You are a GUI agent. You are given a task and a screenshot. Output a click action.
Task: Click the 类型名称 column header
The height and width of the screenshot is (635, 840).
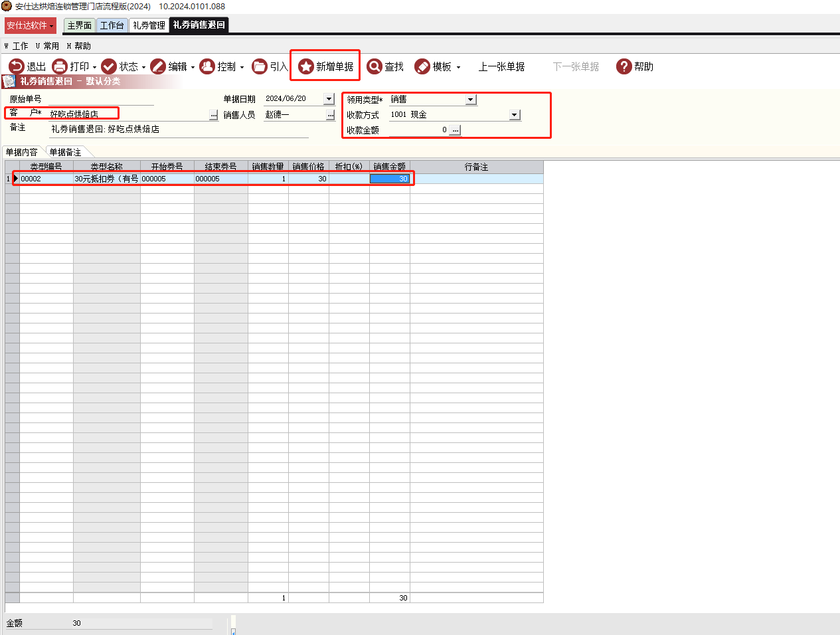point(107,167)
